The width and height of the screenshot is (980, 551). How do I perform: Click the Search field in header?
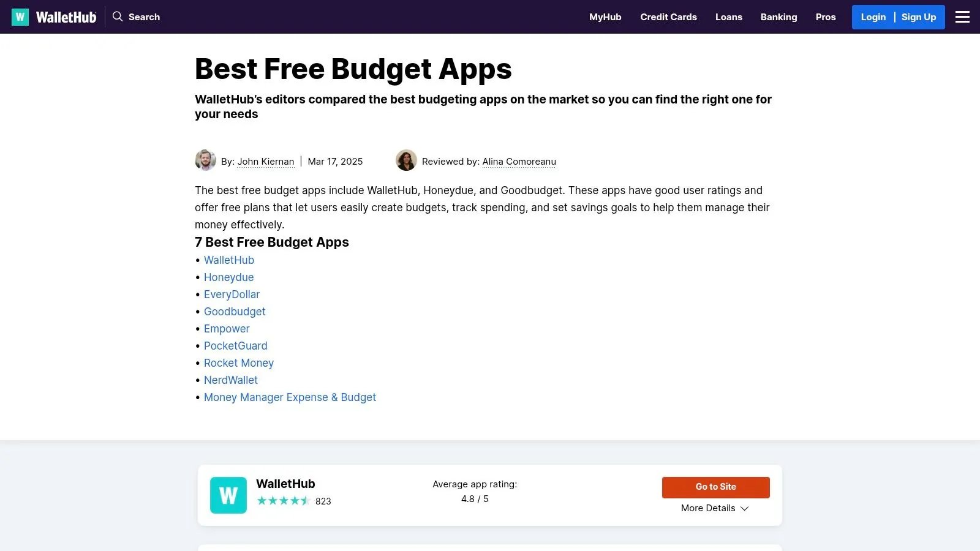(144, 17)
